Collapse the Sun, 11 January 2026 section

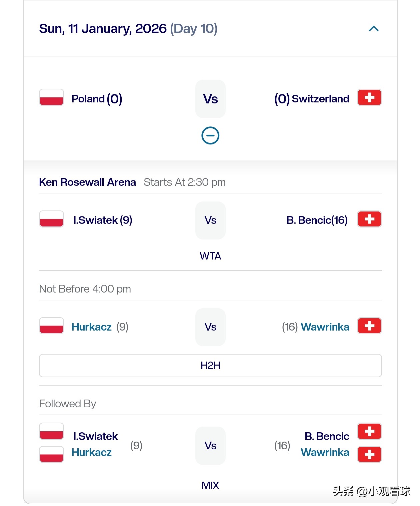point(374,29)
